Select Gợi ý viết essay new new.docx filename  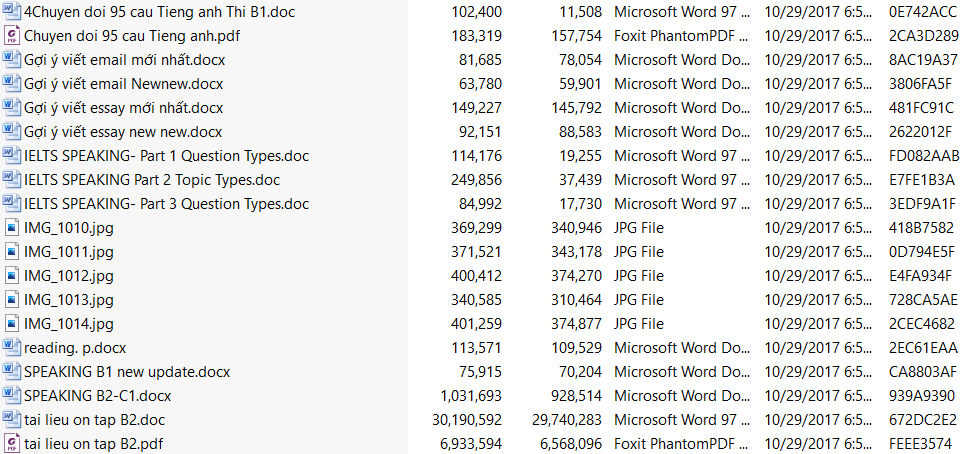click(x=123, y=132)
